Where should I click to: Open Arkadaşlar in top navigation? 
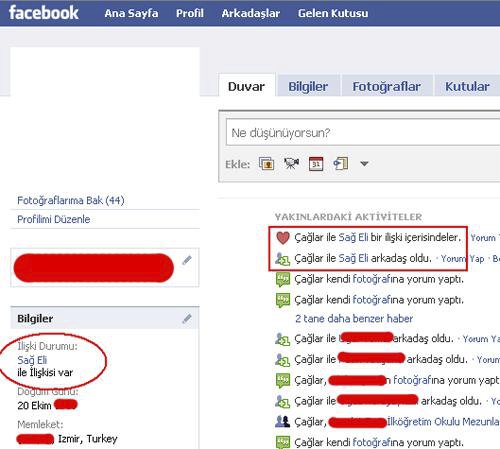[x=251, y=13]
